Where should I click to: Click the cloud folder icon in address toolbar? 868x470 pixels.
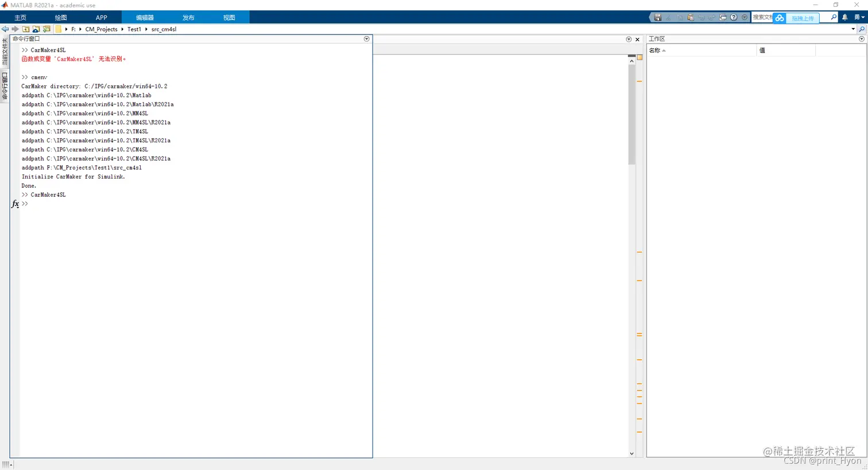point(36,29)
